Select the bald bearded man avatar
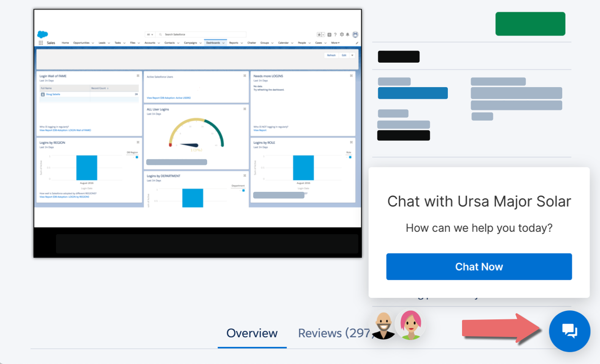Screen dimensions: 600x364 pyautogui.click(x=383, y=326)
